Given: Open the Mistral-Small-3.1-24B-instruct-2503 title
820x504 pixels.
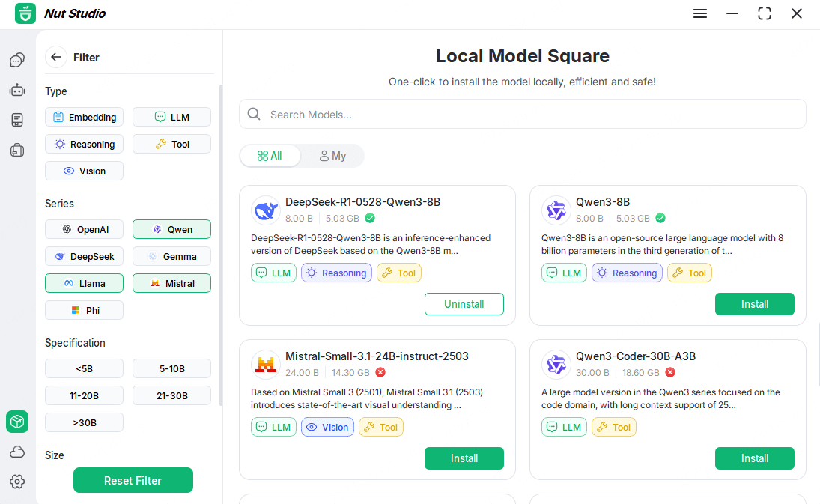Looking at the screenshot, I should (x=377, y=356).
